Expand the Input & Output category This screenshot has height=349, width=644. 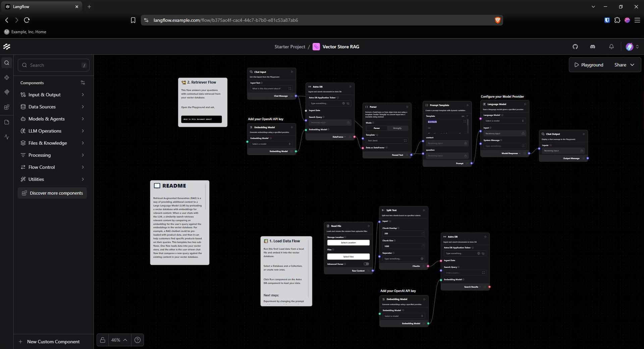point(52,95)
